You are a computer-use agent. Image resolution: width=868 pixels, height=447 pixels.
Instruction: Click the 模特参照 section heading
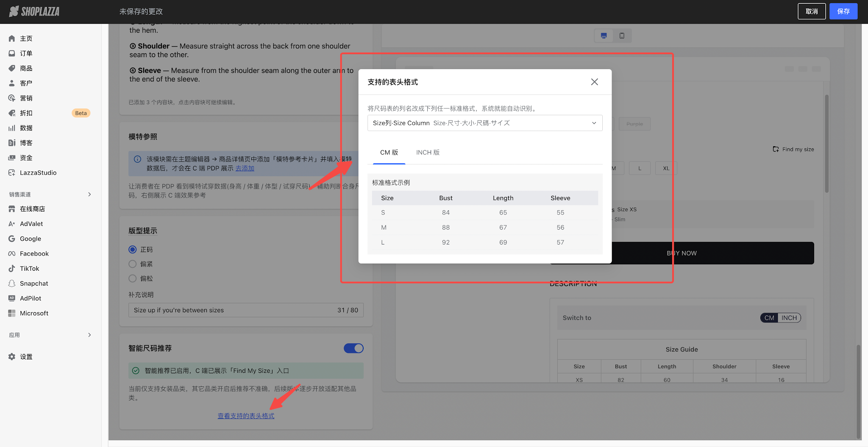[x=143, y=137]
